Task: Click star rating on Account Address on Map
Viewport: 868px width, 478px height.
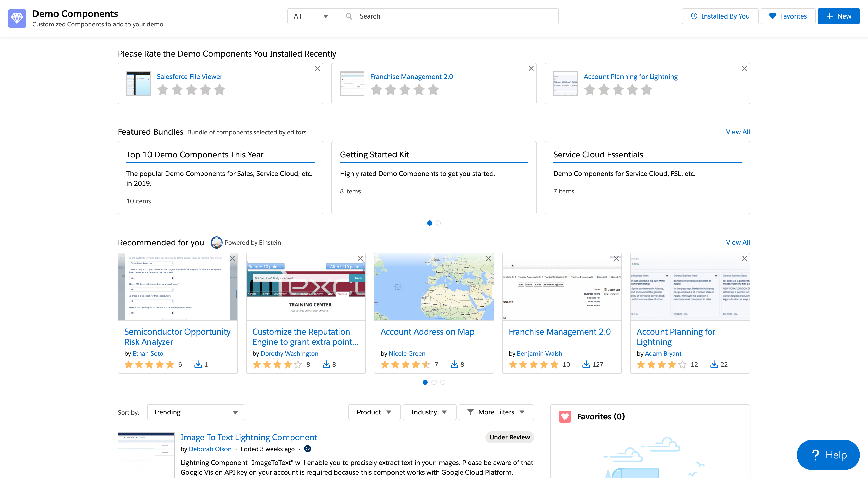Action: click(x=405, y=364)
